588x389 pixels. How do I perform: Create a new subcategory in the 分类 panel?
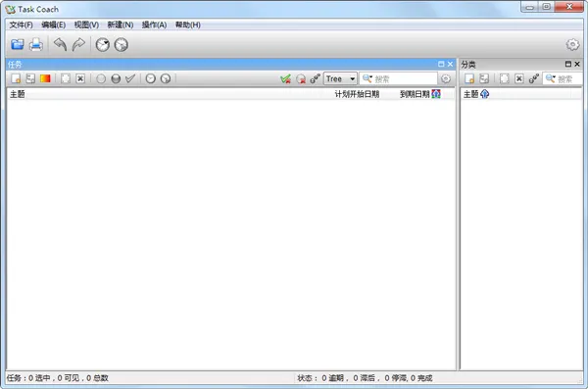[x=484, y=78]
